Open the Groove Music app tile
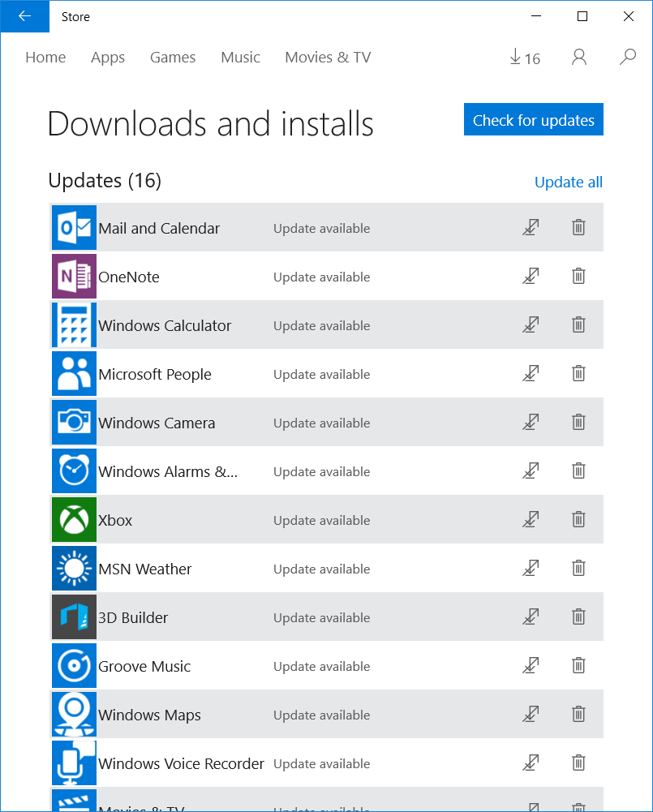Screen dimensions: 653x812 [x=74, y=665]
